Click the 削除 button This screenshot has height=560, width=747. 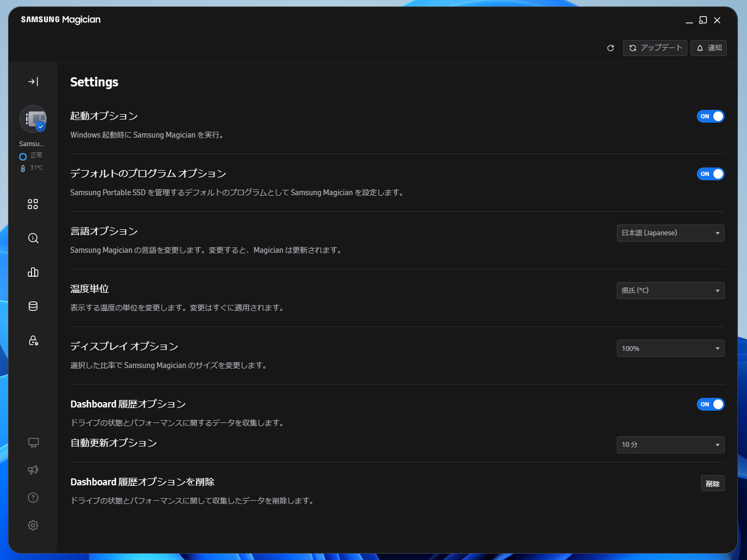[713, 483]
